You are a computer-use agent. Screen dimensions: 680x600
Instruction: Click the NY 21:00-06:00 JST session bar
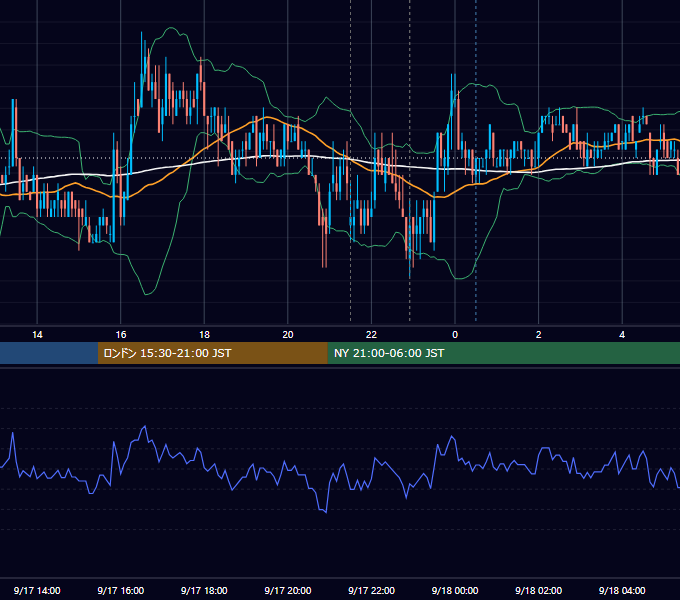coord(503,353)
